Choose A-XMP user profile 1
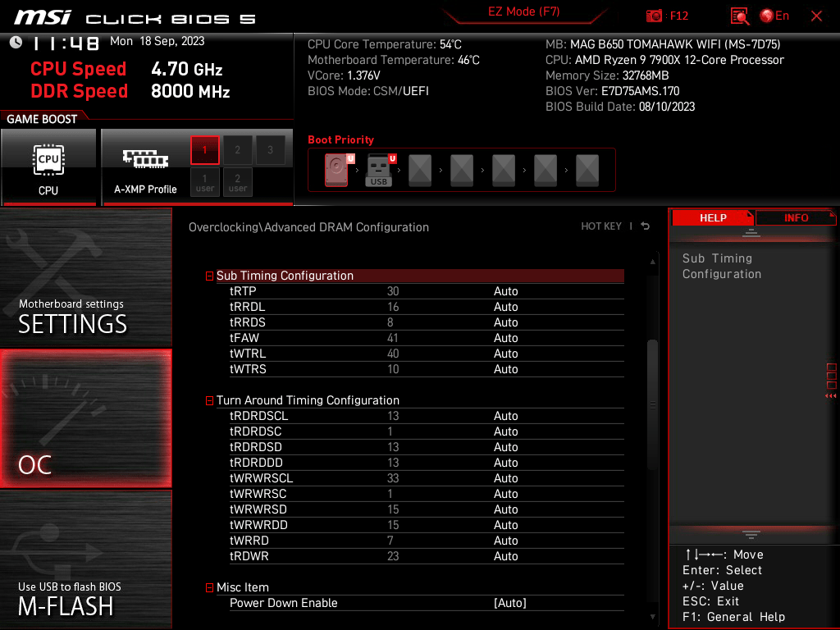Image resolution: width=840 pixels, height=630 pixels. click(204, 183)
